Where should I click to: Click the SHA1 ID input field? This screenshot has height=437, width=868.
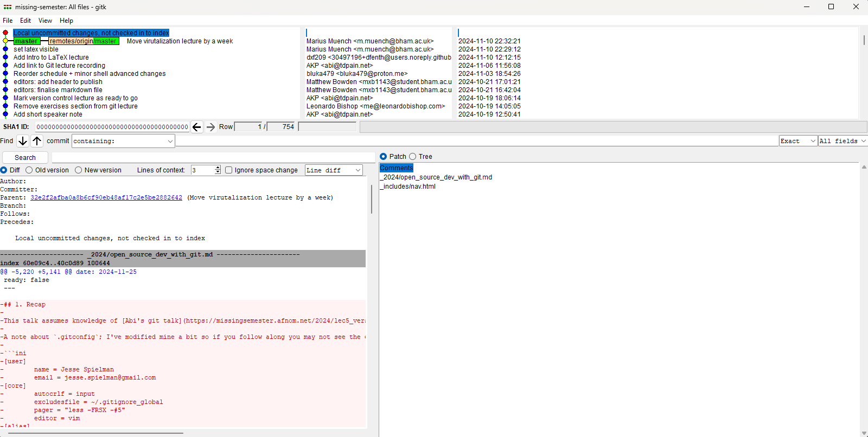coord(112,127)
